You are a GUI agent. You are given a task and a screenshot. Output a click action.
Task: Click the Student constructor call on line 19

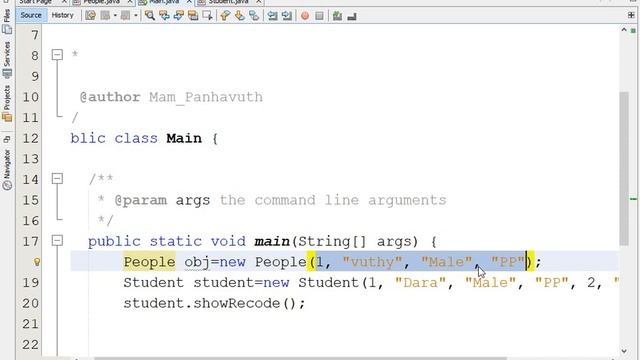tap(329, 283)
